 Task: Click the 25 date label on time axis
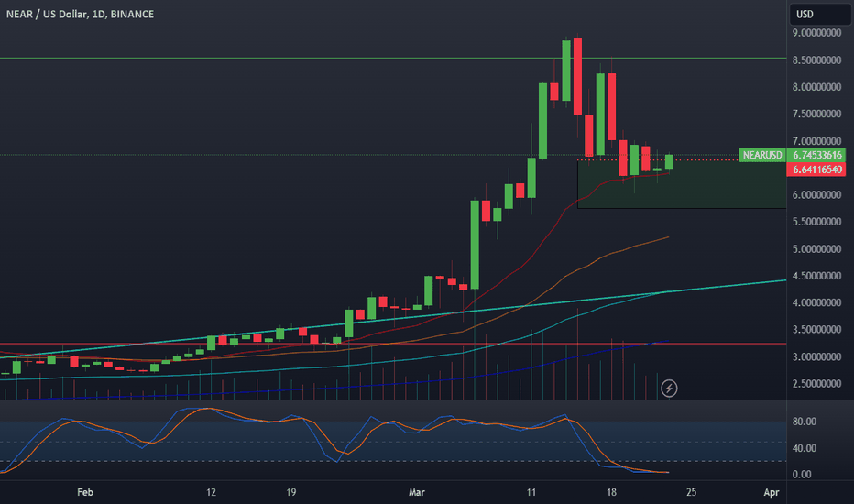(x=691, y=493)
